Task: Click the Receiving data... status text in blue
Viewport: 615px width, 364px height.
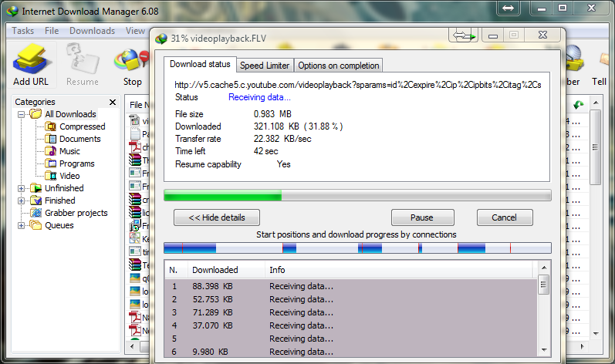Action: click(x=259, y=97)
